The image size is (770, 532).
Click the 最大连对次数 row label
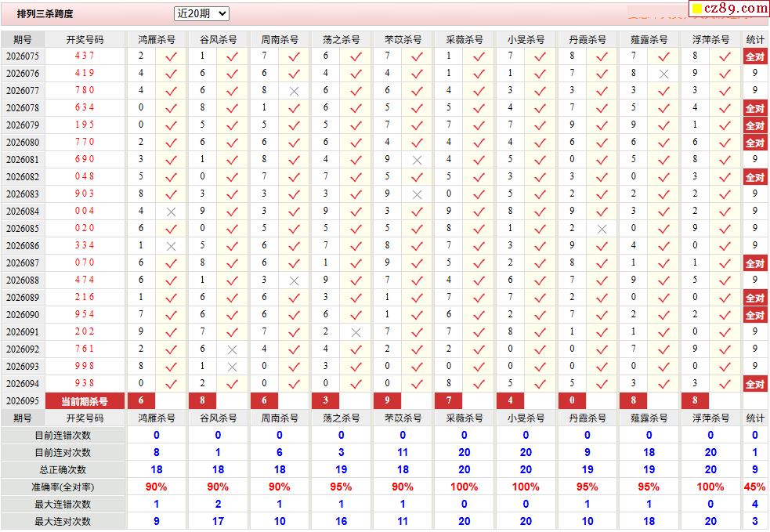point(63,521)
